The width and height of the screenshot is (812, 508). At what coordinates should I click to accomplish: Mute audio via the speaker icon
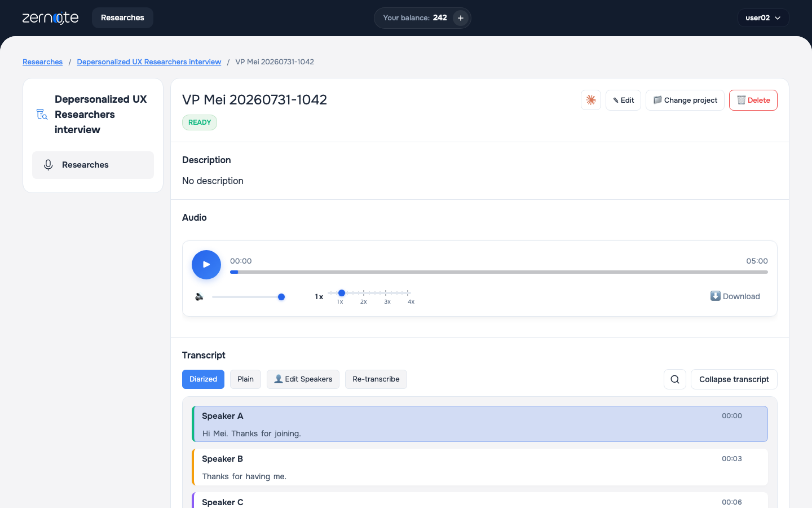tap(199, 297)
